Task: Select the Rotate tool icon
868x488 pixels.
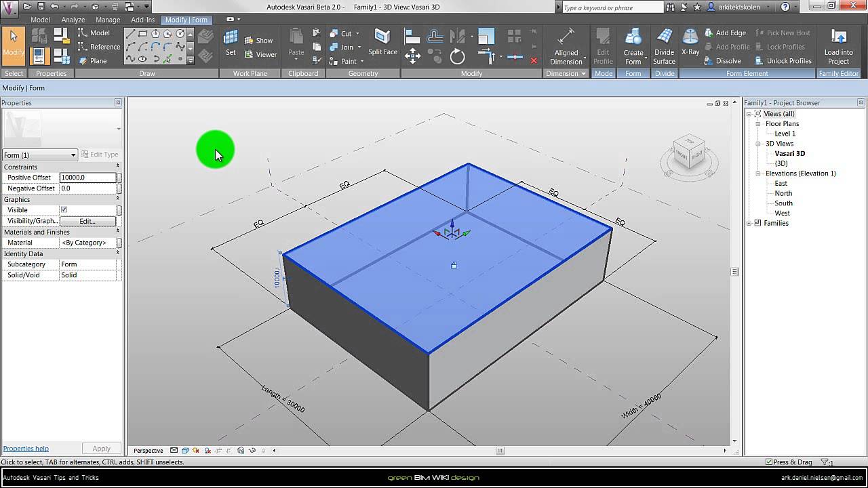Action: tap(458, 56)
